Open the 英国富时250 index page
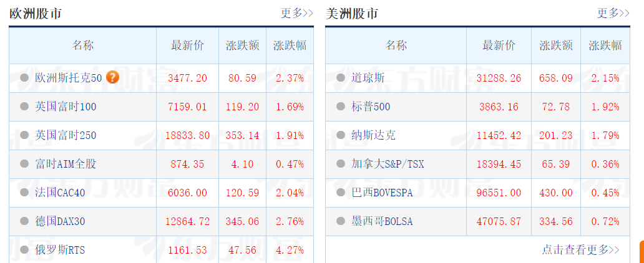Image resolution: width=644 pixels, height=263 pixels. [66, 135]
